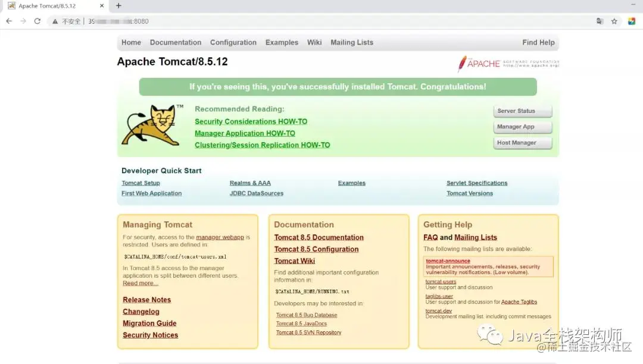Image resolution: width=643 pixels, height=364 pixels.
Task: Open the Examples quick start link
Action: [x=351, y=183]
